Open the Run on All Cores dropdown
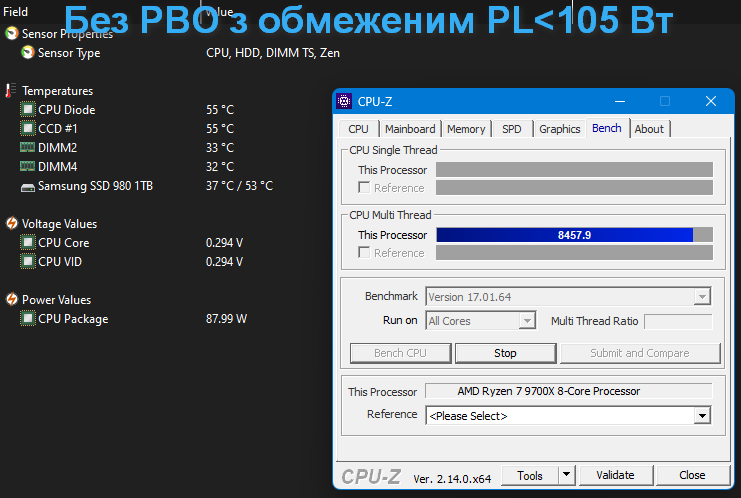 click(x=527, y=321)
